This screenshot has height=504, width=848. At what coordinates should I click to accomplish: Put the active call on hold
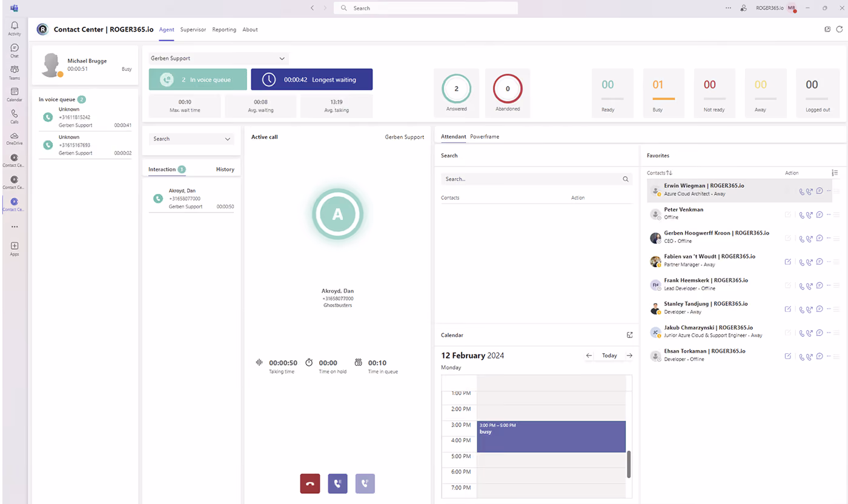(338, 483)
